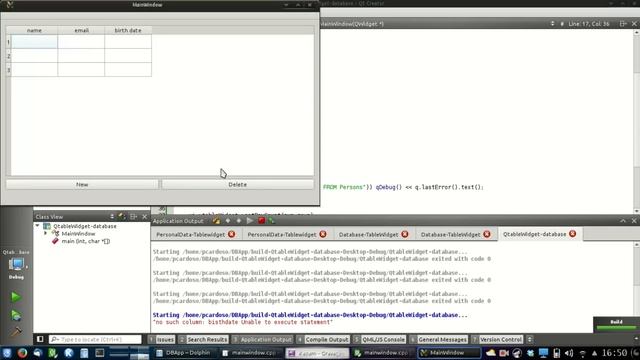Click the Delete button in MainWindow

click(238, 184)
